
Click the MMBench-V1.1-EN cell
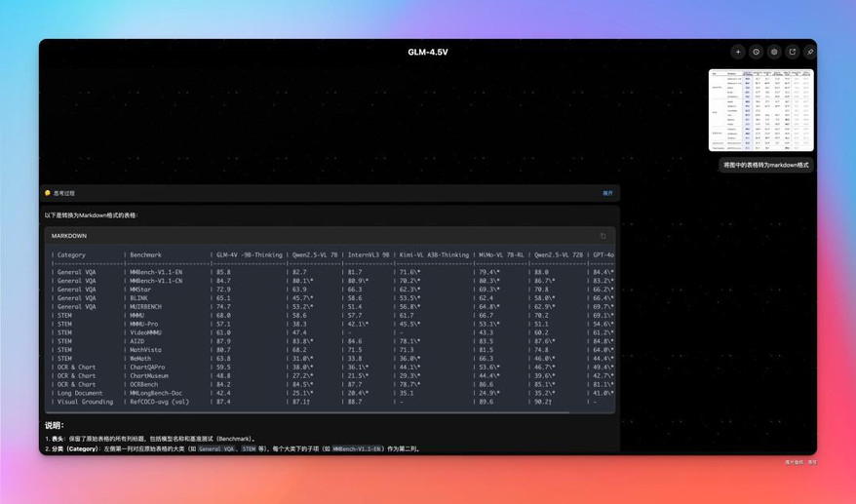pos(156,272)
